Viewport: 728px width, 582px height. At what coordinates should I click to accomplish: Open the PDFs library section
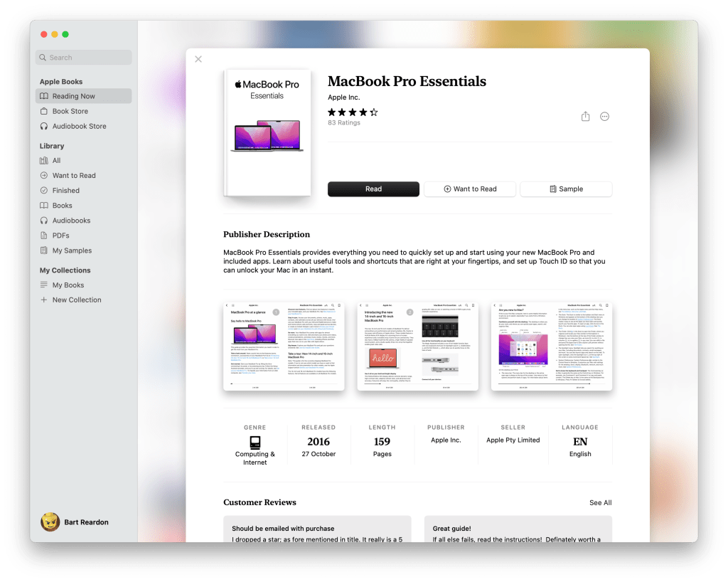(84, 236)
